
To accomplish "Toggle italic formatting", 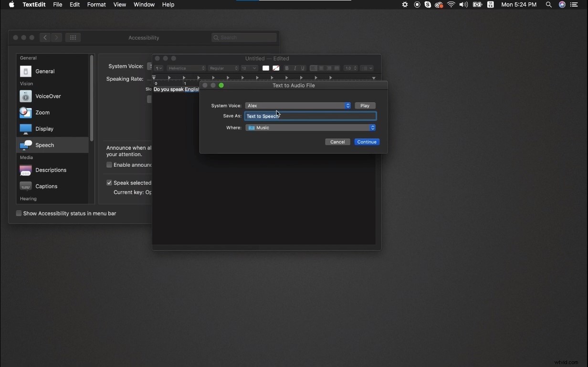I will pyautogui.click(x=294, y=68).
